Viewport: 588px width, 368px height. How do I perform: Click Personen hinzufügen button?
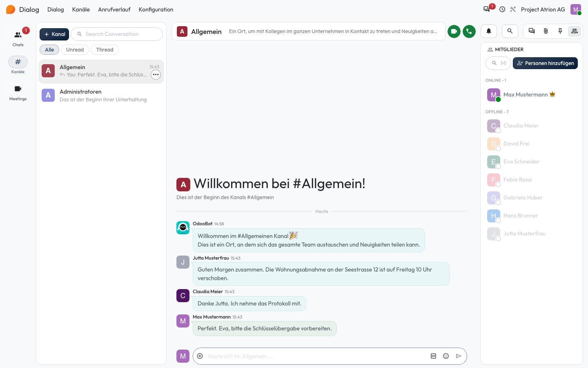(x=545, y=63)
